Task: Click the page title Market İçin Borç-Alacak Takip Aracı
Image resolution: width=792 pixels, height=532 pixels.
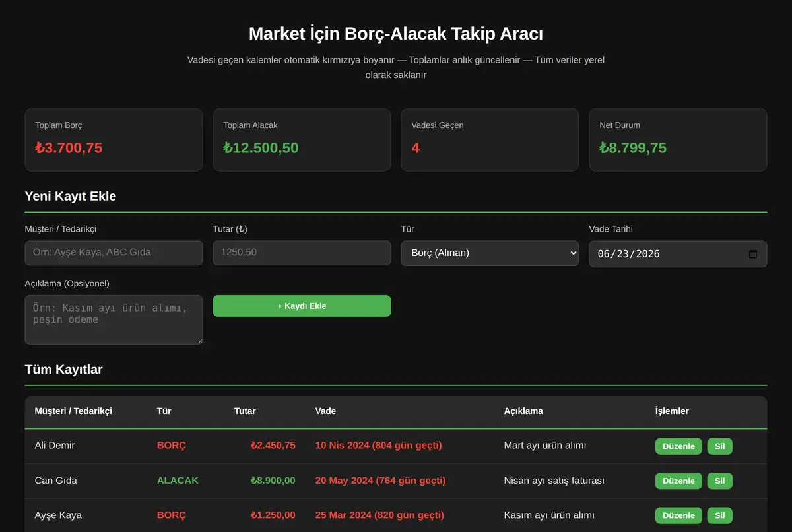Action: (396, 34)
